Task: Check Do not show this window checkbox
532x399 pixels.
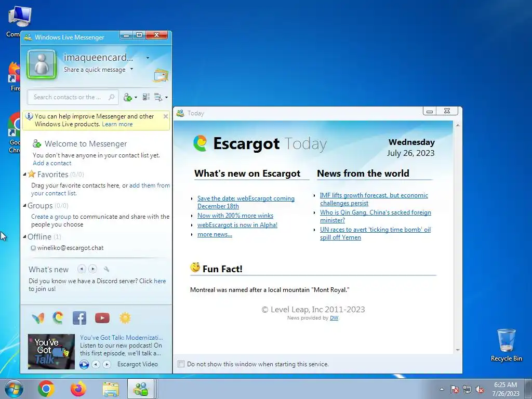Action: (181, 364)
